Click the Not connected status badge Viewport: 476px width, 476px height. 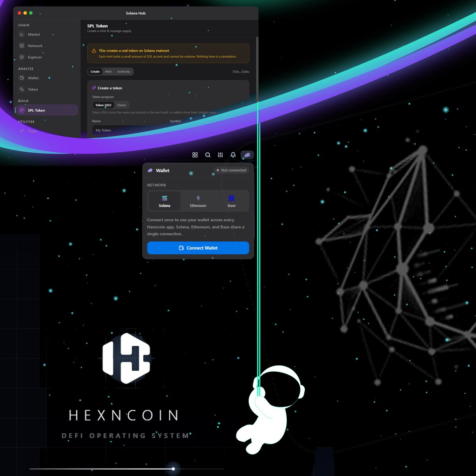coord(232,170)
